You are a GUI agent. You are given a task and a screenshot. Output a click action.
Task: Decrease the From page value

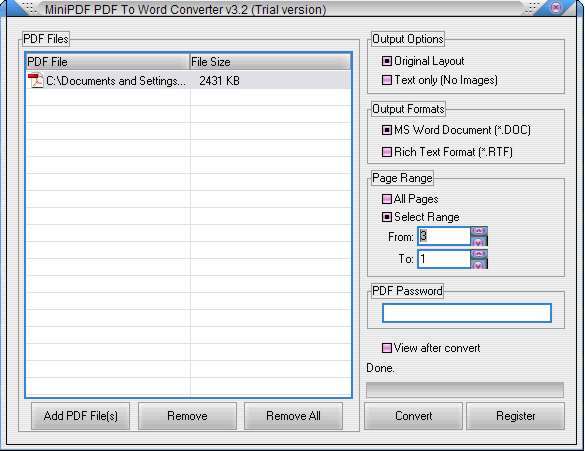pos(479,241)
